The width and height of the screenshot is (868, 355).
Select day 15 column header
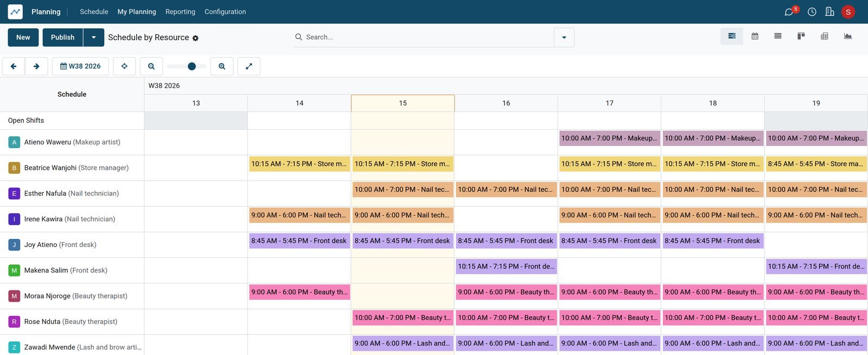tap(403, 103)
